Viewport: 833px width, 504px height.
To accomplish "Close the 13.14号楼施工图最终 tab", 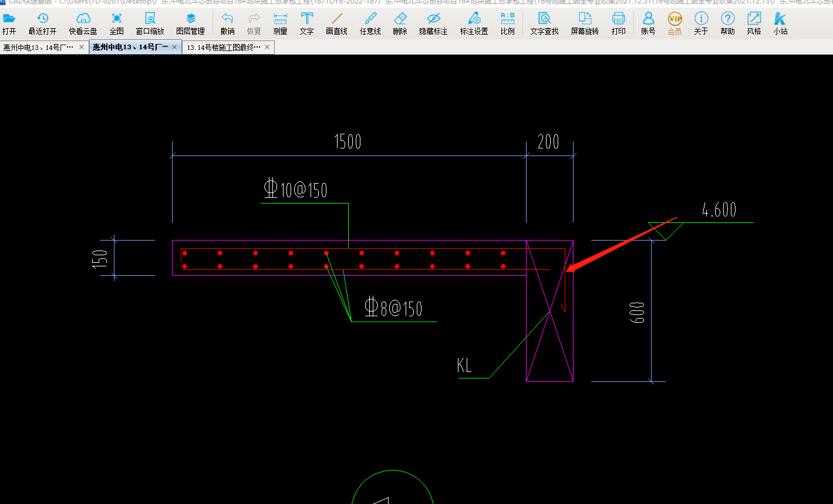I will point(267,47).
